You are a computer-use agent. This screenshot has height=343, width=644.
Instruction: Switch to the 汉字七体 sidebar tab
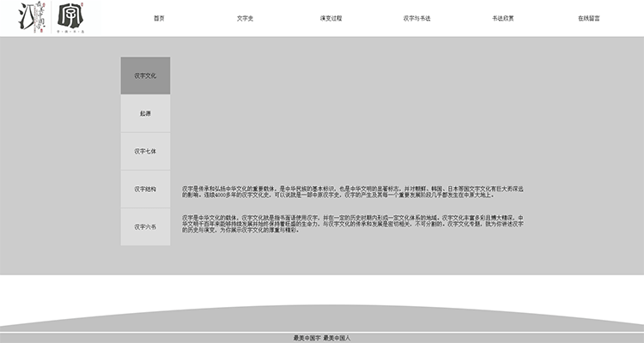point(145,151)
